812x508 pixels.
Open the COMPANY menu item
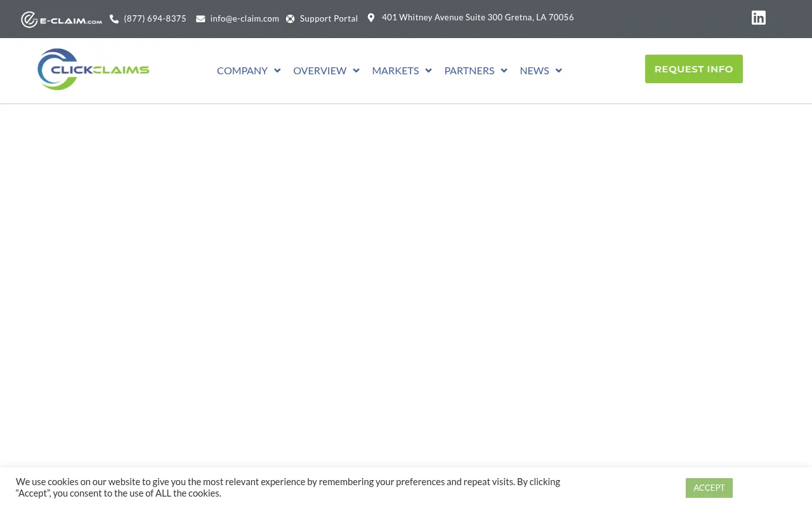pos(242,70)
